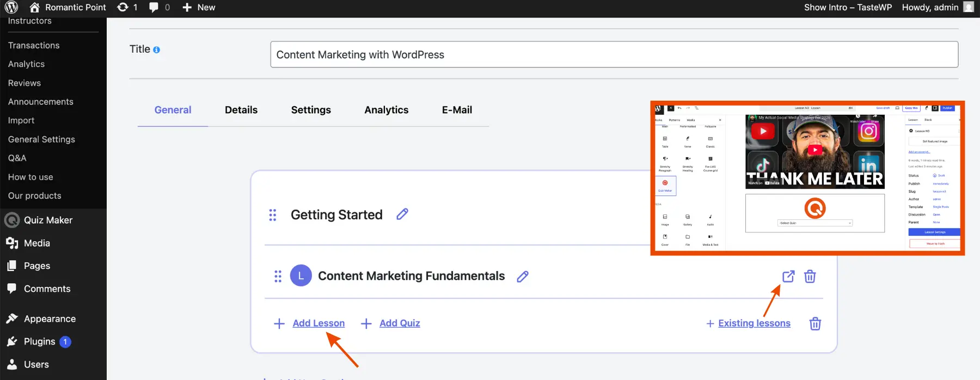
Task: Click the Title info icon
Action: click(157, 50)
